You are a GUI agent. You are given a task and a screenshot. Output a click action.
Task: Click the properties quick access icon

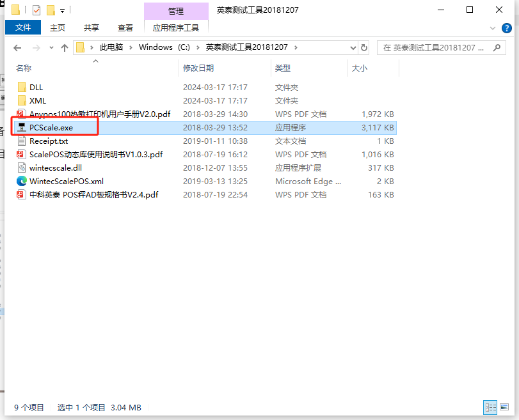point(36,11)
